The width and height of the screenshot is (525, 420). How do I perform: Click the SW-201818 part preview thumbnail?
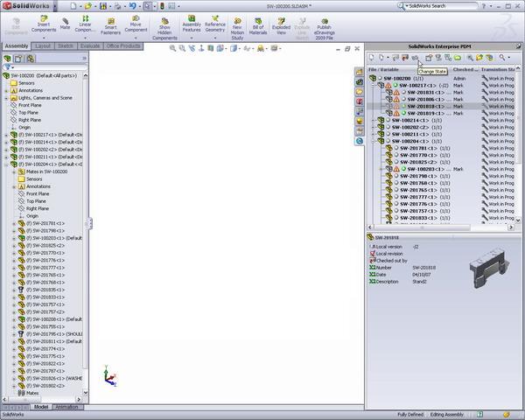point(489,268)
